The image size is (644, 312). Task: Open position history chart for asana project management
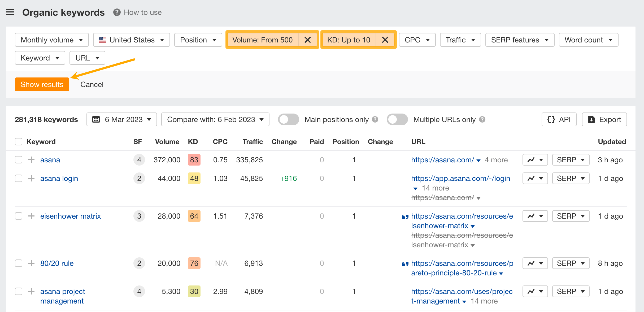[x=535, y=291]
